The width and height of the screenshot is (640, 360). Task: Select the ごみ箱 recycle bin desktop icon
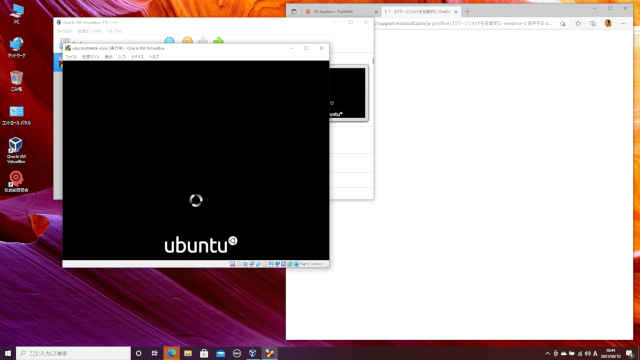(17, 81)
